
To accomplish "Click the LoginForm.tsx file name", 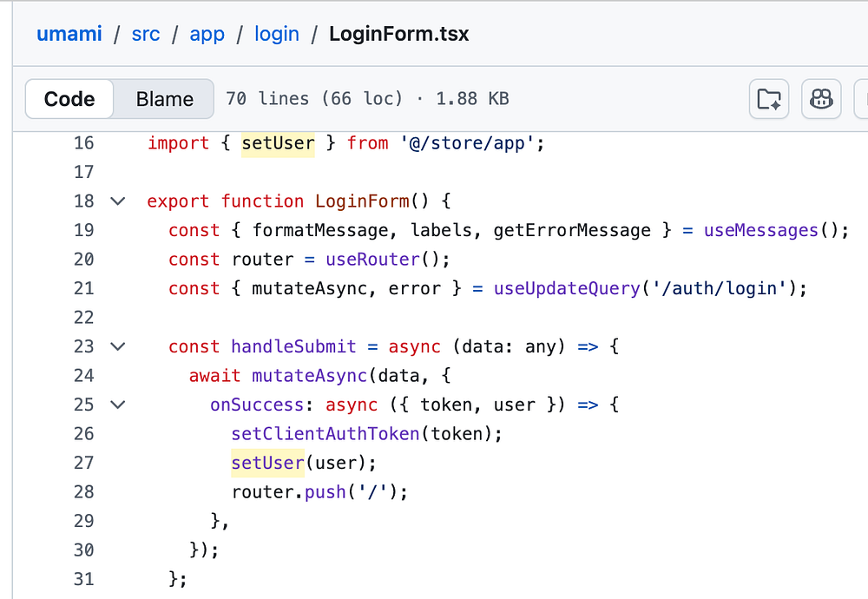I will [x=398, y=34].
